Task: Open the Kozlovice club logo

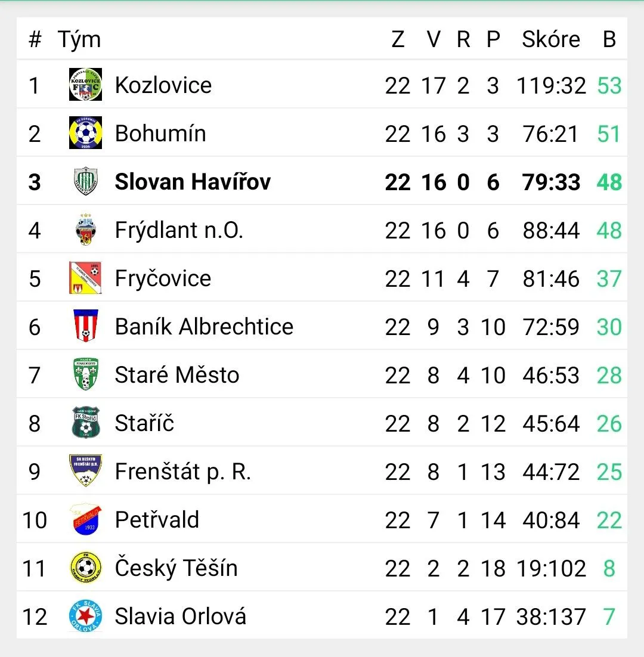Action: tap(85, 85)
